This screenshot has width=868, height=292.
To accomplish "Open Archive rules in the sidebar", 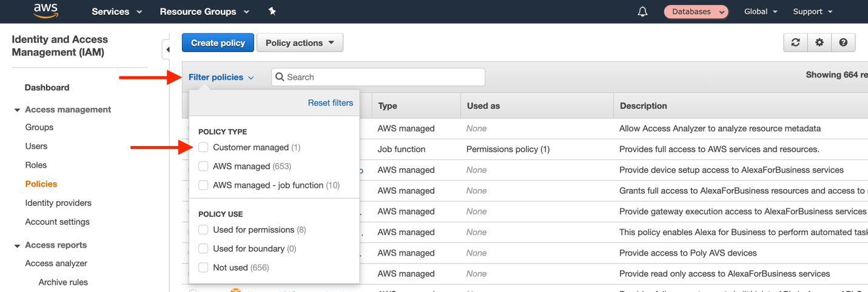I will [x=63, y=282].
